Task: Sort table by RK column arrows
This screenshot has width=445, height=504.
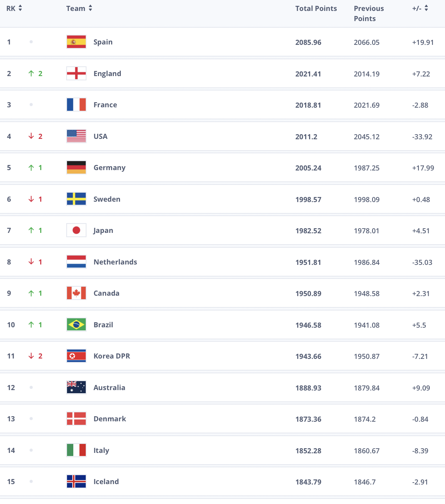Action: pyautogui.click(x=20, y=8)
